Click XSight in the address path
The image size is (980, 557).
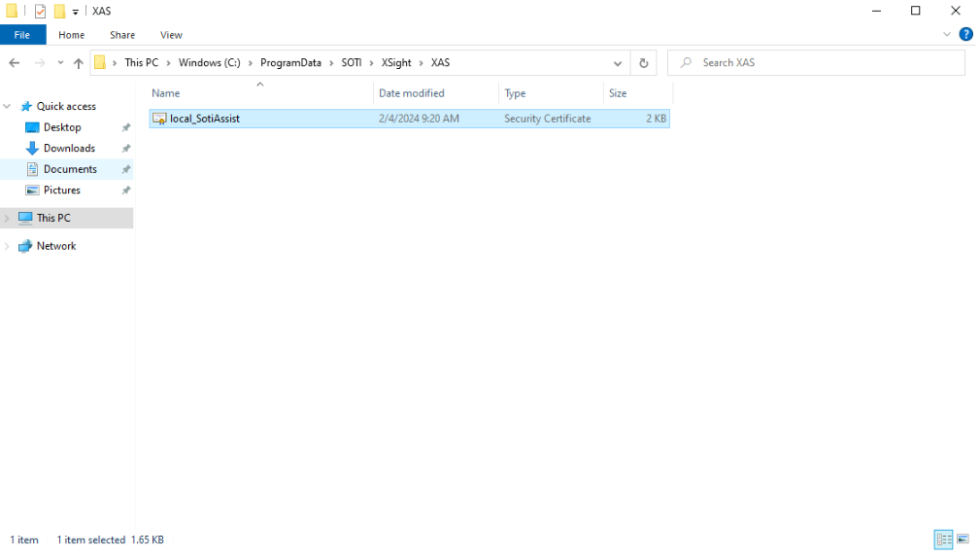396,62
